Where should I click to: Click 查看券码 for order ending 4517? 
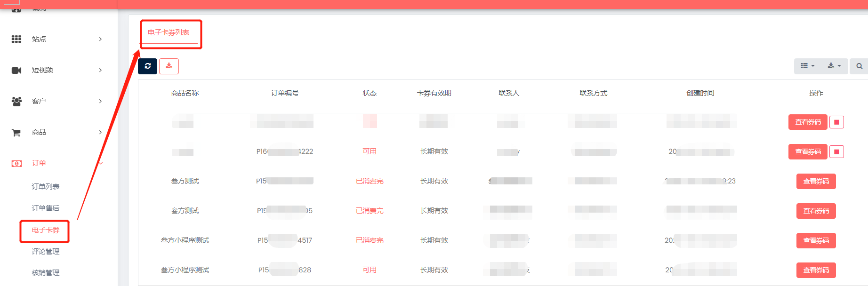click(x=816, y=241)
